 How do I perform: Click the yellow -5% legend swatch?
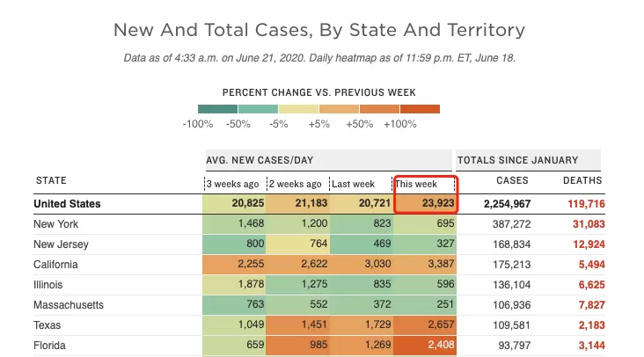point(298,109)
